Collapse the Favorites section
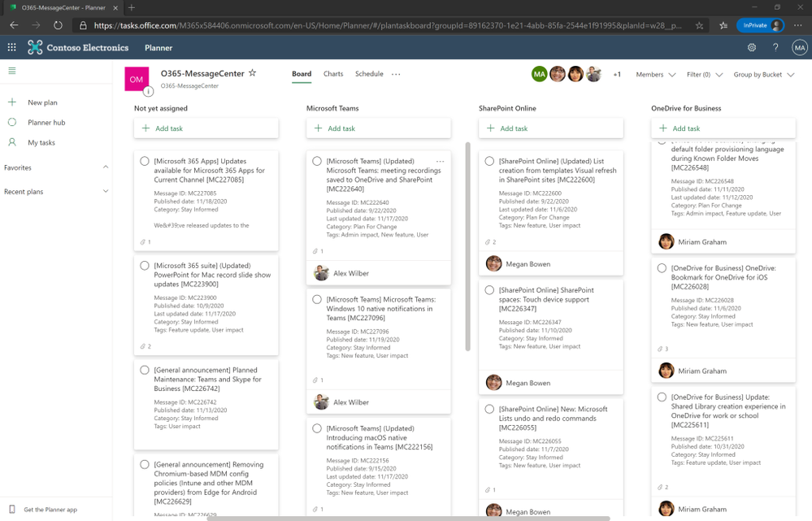The height and width of the screenshot is (521, 812). tap(106, 167)
